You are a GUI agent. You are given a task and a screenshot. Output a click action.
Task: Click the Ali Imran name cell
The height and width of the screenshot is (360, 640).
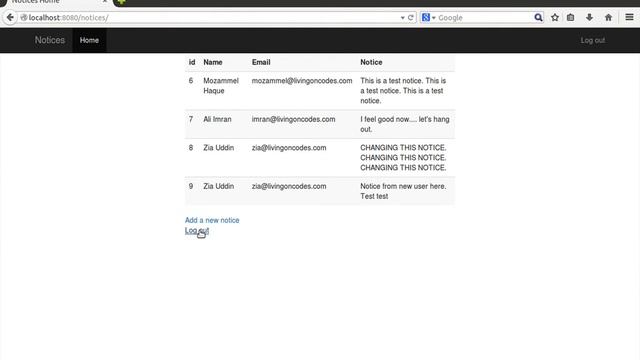pyautogui.click(x=217, y=119)
